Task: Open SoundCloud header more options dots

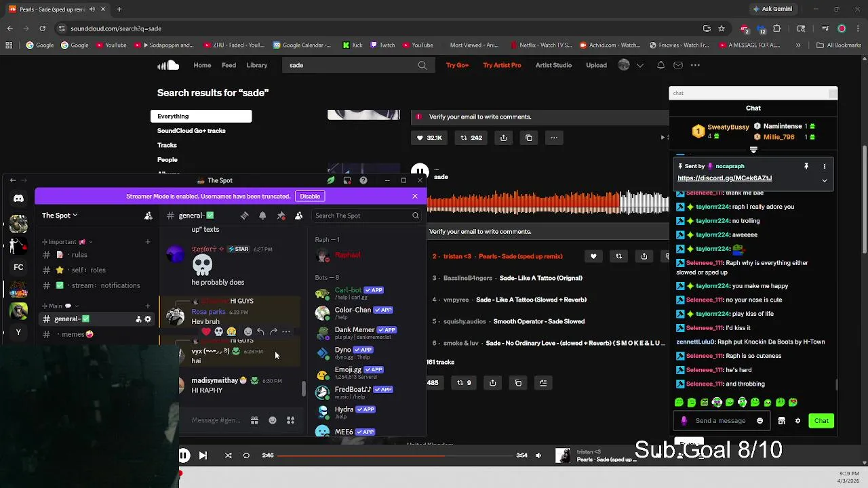Action: click(x=695, y=65)
